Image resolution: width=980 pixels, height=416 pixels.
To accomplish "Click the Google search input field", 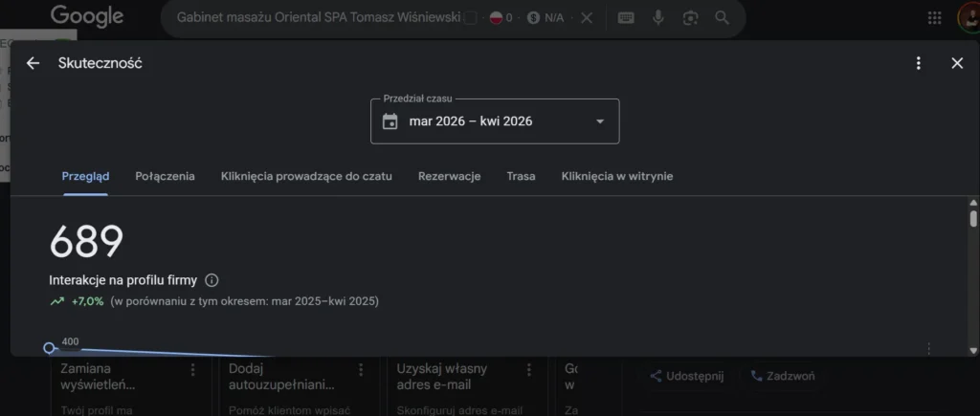I will tap(319, 17).
